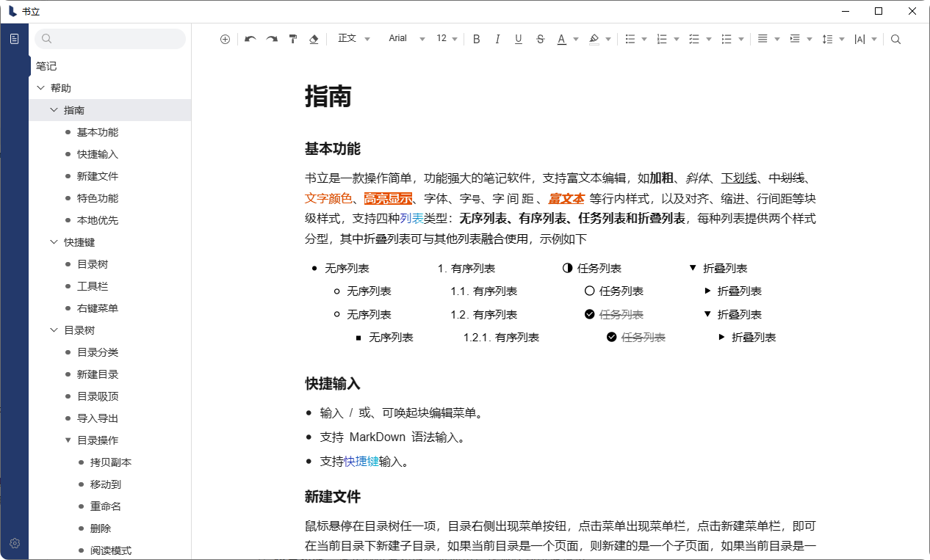Open in-document search via toolbar magnifier icon

coord(895,38)
